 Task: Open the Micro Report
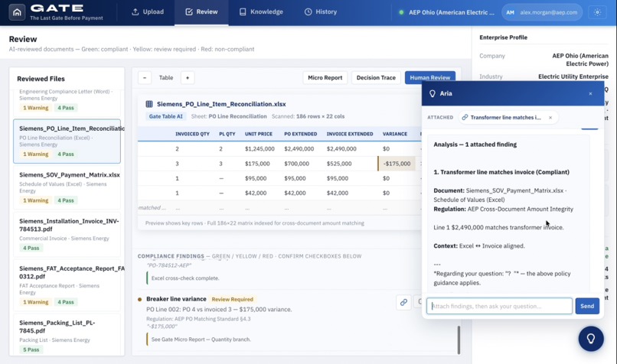click(325, 78)
